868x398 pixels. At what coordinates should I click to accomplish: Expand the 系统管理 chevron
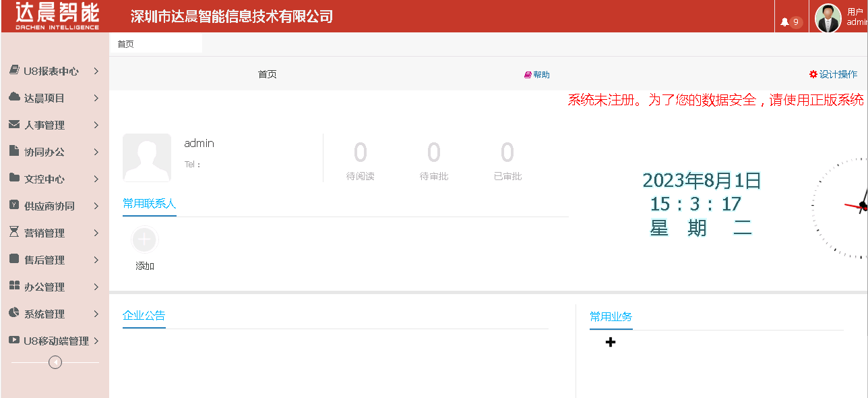[96, 314]
